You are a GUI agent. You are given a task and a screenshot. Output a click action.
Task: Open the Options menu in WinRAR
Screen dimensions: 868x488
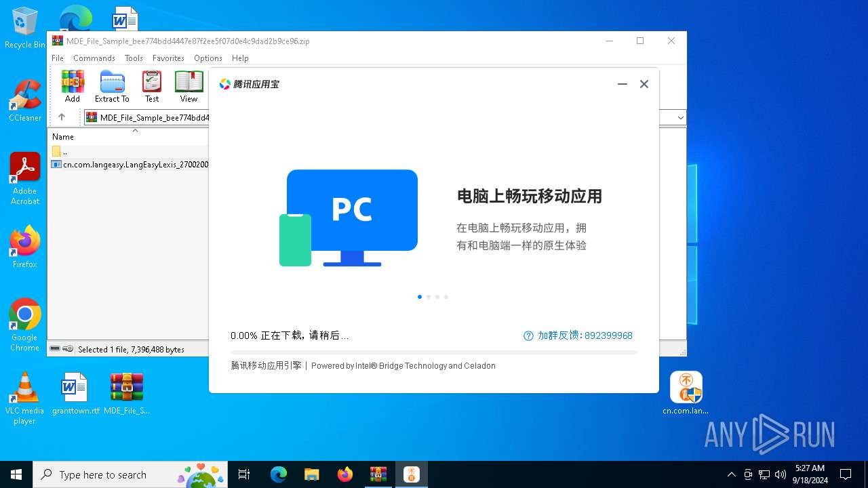(x=208, y=58)
